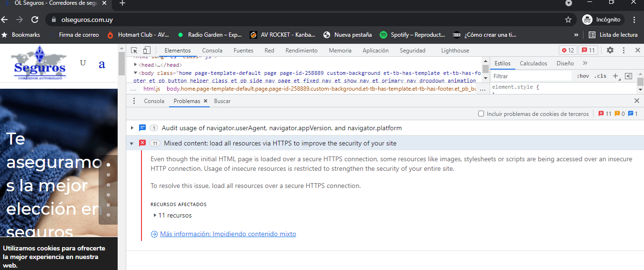Screen dimensions: 644x270
Task: Click the DOM tree scrollbar down arrow
Action: point(485,78)
